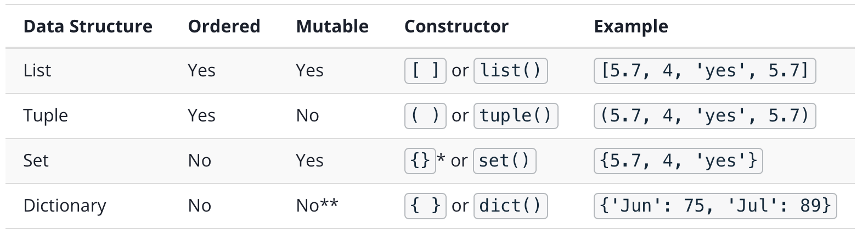Click the set() constructor code
The width and height of the screenshot is (868, 233).
504,160
